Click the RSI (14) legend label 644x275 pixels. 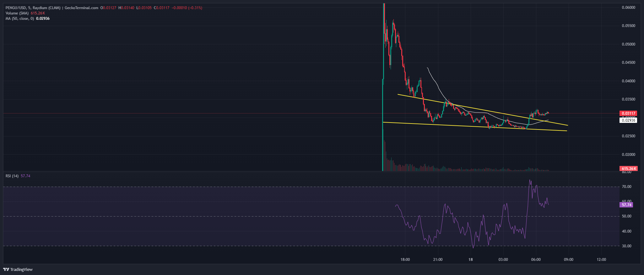click(12, 176)
